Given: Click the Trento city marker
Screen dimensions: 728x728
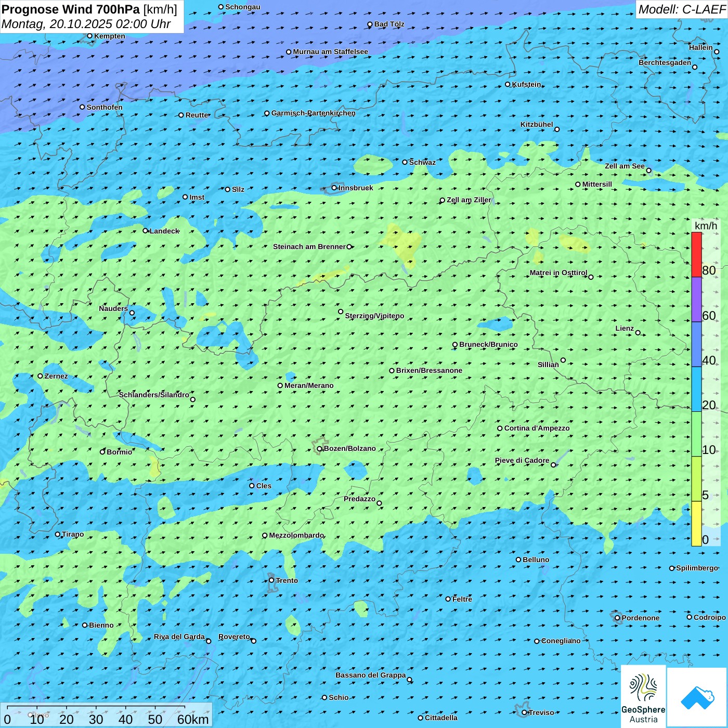Looking at the screenshot, I should [271, 580].
